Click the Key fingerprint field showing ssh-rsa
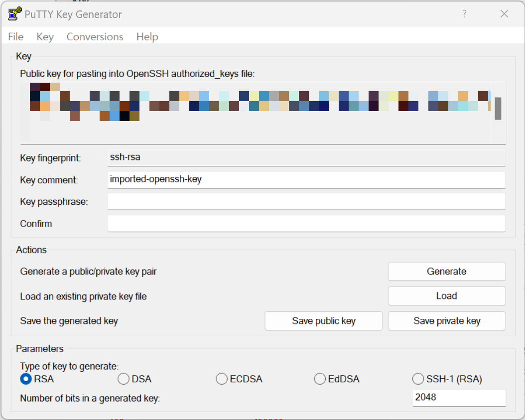 (x=306, y=157)
